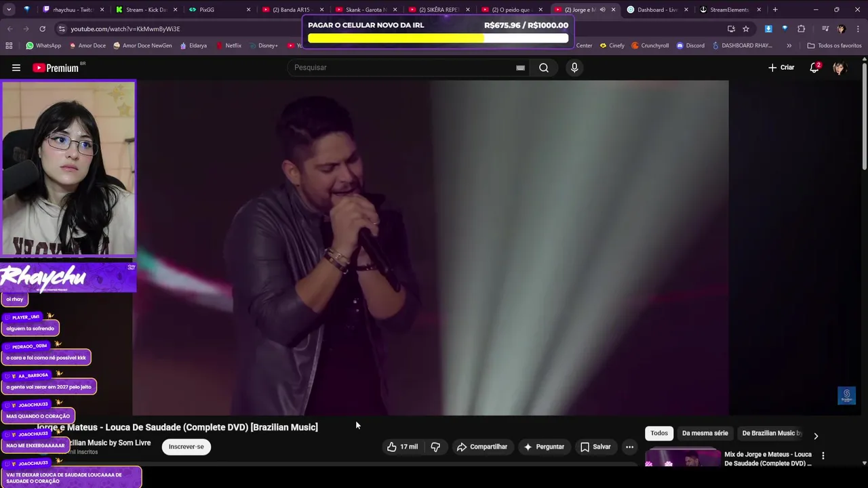The image size is (868, 488).
Task: Open the YouTube hamburger guide menu
Action: point(16,68)
